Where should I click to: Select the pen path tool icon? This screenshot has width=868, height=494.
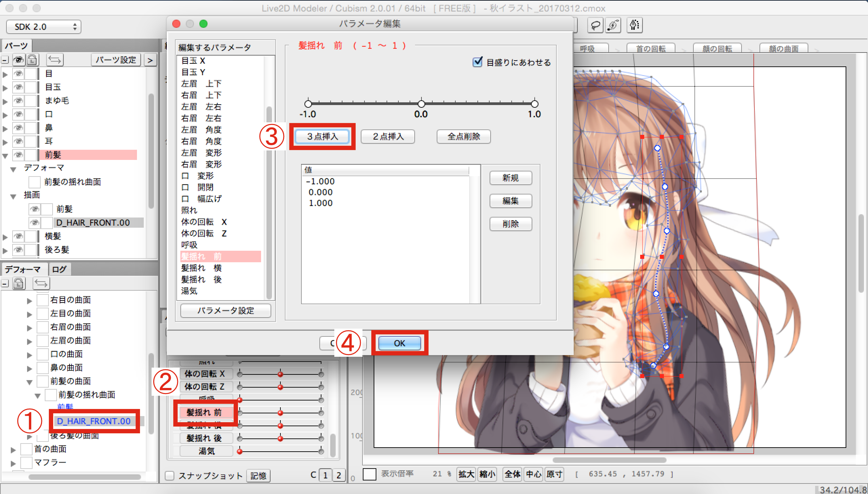click(x=634, y=26)
